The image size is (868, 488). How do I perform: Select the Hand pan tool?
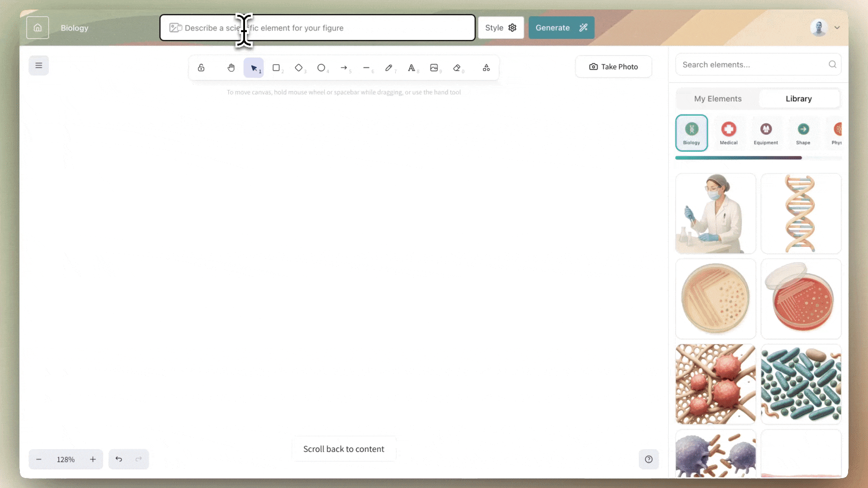point(231,68)
